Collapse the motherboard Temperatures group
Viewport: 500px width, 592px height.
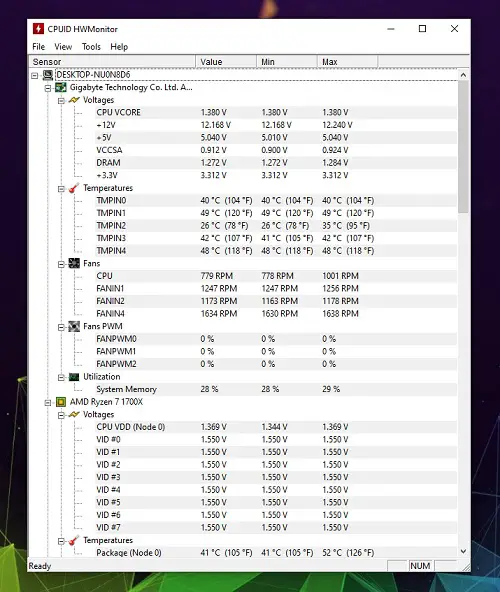point(61,189)
